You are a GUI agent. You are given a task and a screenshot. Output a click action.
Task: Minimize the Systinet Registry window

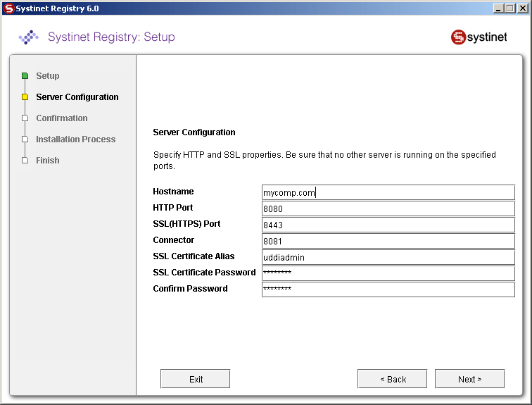coord(498,8)
